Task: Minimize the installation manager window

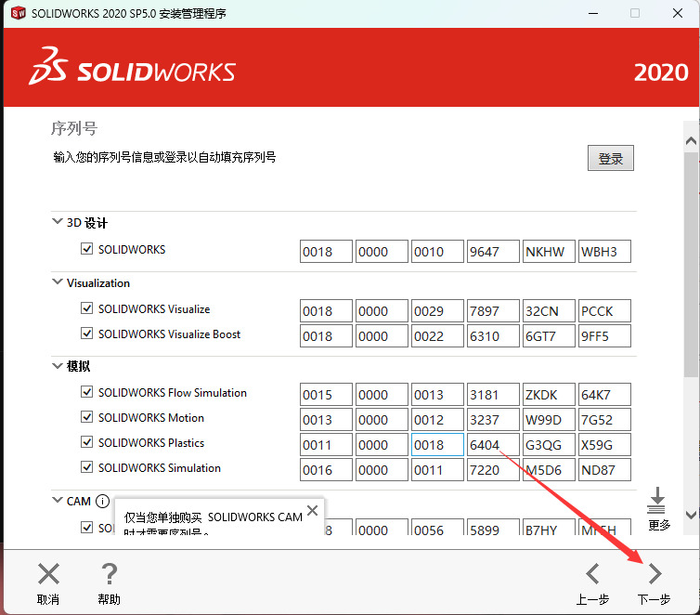Action: (593, 13)
